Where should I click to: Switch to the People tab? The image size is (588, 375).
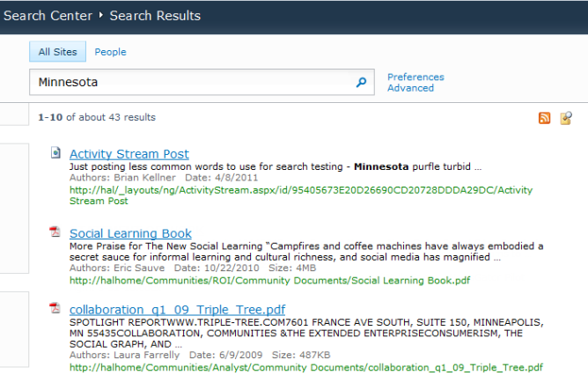[111, 52]
